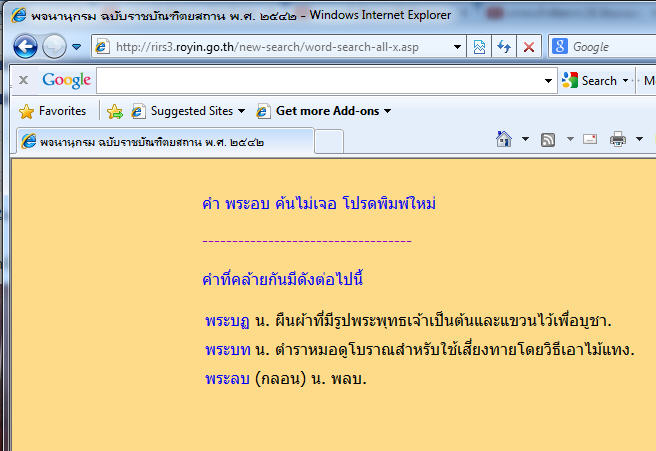Open Suggested Sites link
The image size is (656, 451).
(x=191, y=111)
